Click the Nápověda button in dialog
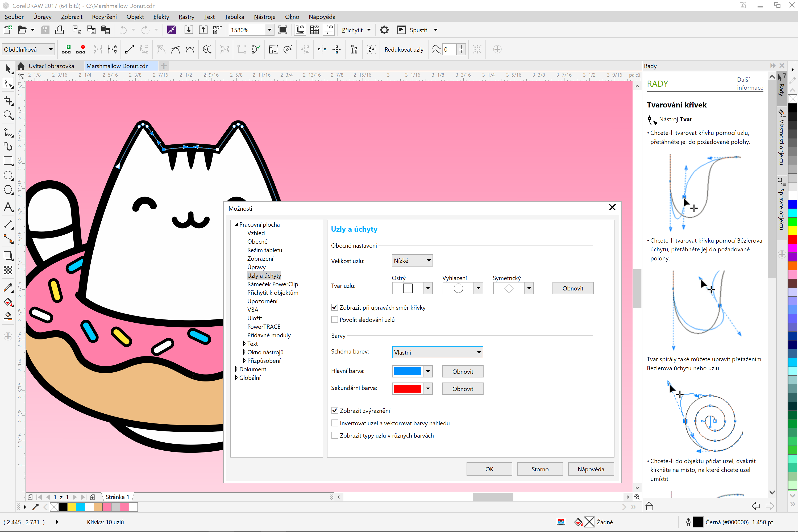The height and width of the screenshot is (532, 798). [x=591, y=469]
